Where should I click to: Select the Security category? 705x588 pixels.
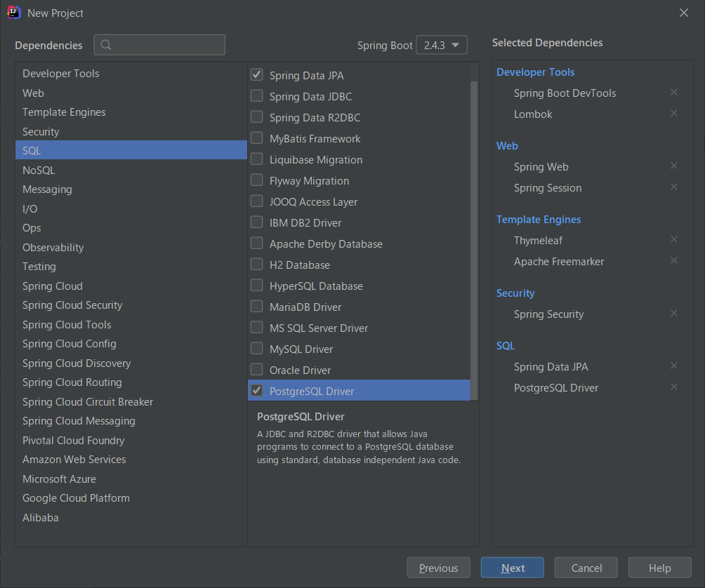[131, 132]
